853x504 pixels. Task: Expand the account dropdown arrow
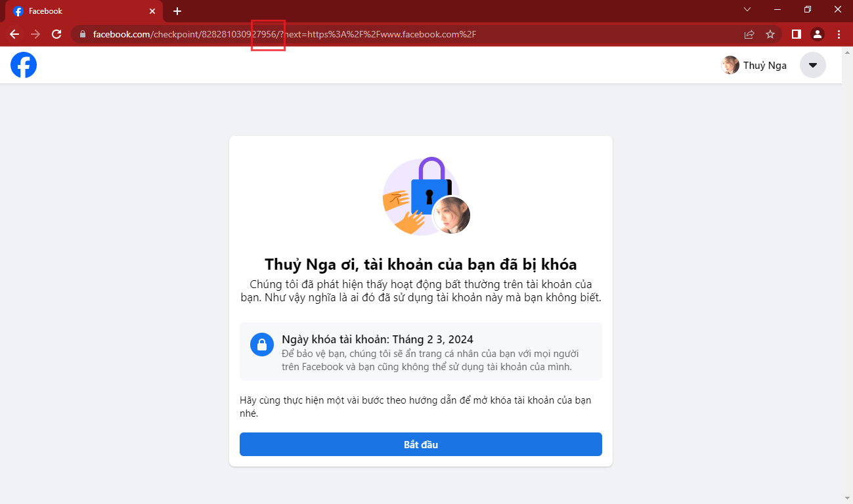coord(812,65)
